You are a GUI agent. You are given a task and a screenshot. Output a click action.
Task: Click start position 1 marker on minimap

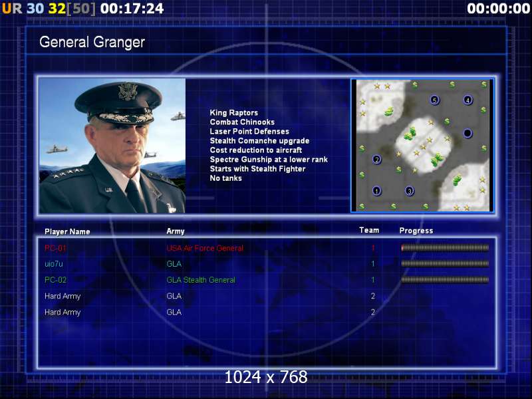pos(376,191)
